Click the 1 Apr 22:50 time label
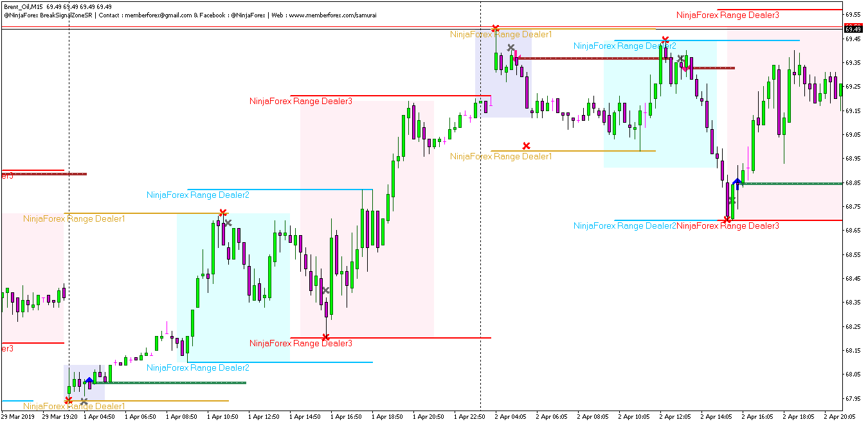The width and height of the screenshot is (868, 424). [x=470, y=416]
